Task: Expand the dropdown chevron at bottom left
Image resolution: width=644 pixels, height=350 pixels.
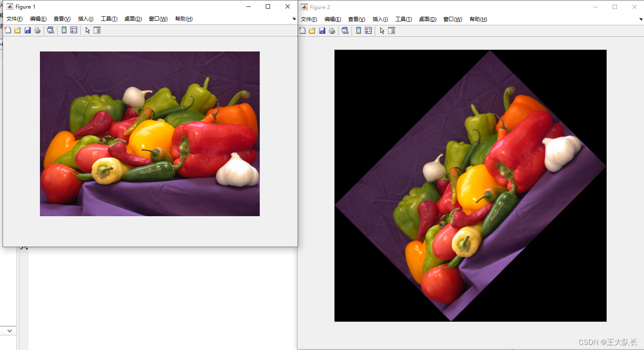Action: (x=9, y=331)
